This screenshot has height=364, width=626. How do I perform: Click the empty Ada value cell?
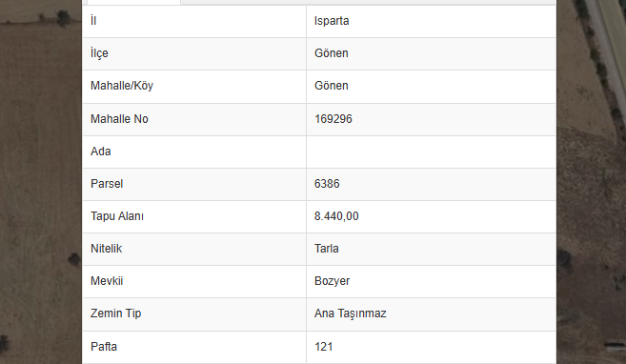coord(432,152)
